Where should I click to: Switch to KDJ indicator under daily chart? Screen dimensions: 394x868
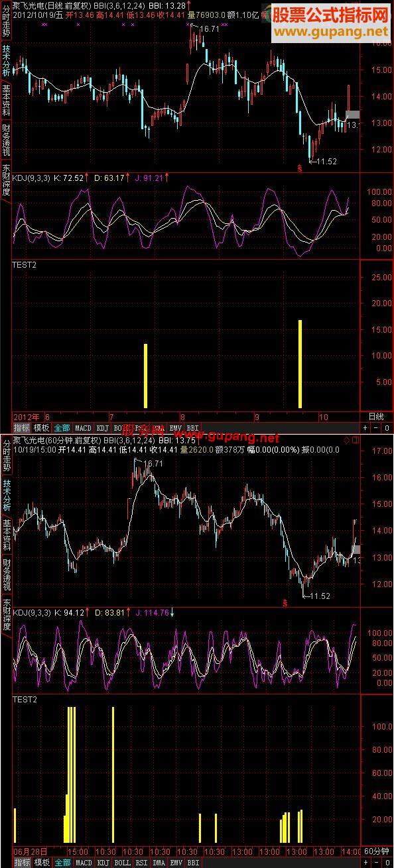point(103,428)
